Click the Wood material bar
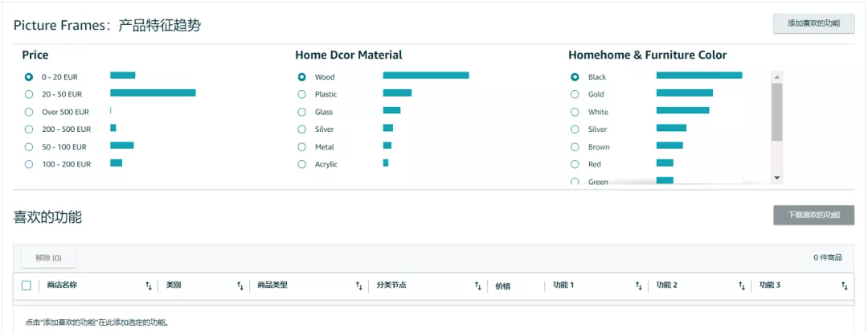Image resolution: width=868 pixels, height=333 pixels. (x=426, y=76)
